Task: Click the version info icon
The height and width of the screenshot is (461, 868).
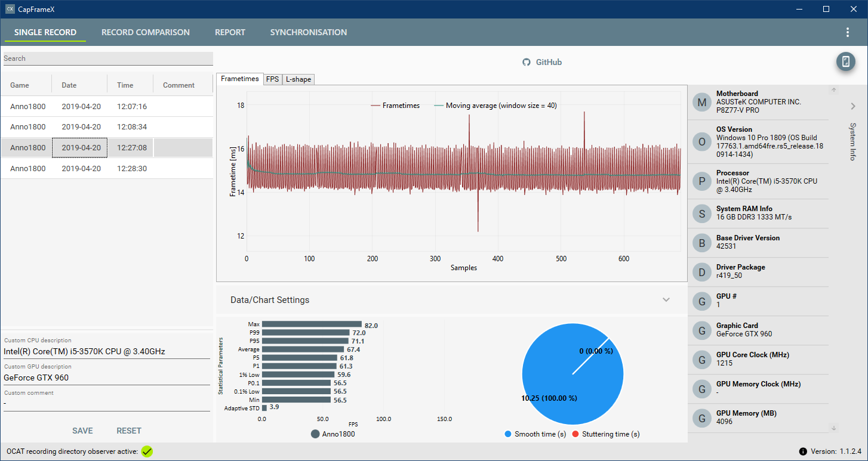Action: pos(803,451)
